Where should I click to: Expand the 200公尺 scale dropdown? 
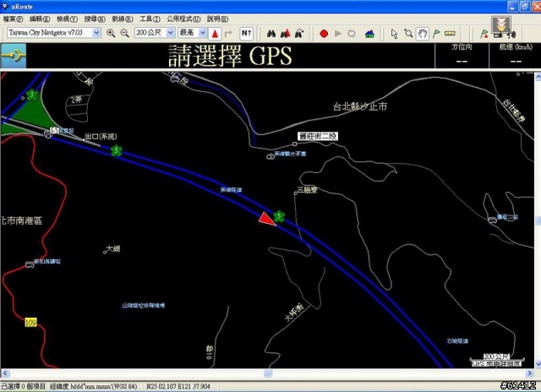171,33
